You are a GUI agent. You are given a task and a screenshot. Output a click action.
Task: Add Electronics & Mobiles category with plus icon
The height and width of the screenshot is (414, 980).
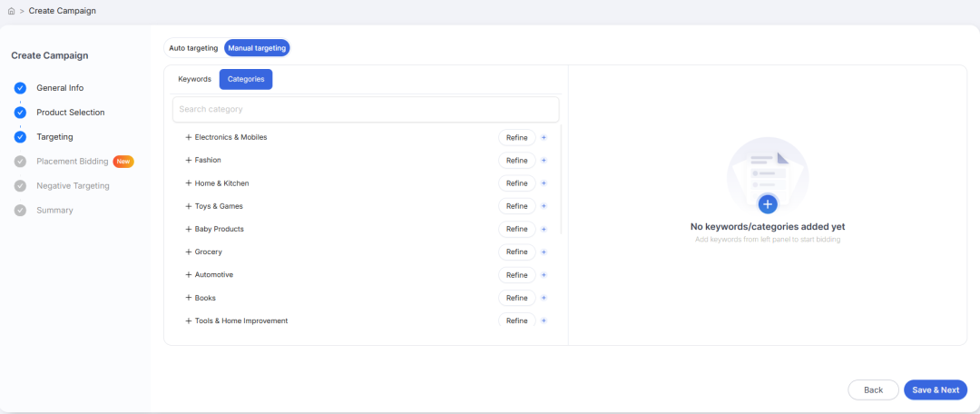[544, 138]
